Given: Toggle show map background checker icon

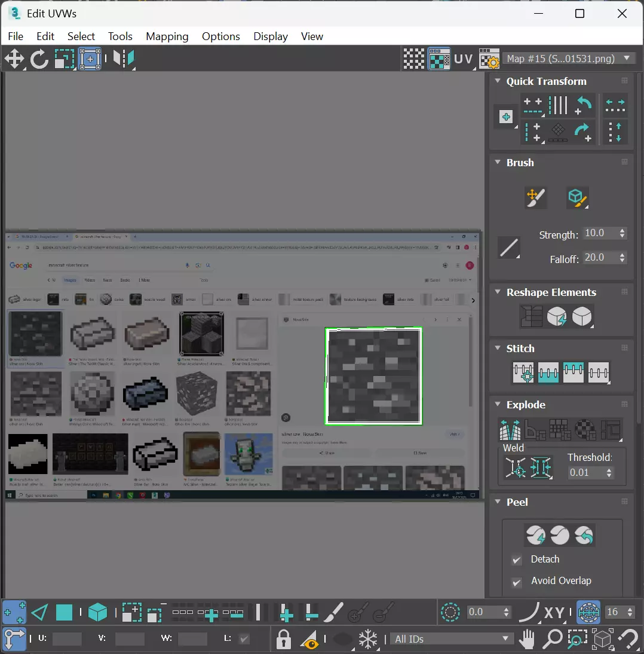Looking at the screenshot, I should 439,59.
